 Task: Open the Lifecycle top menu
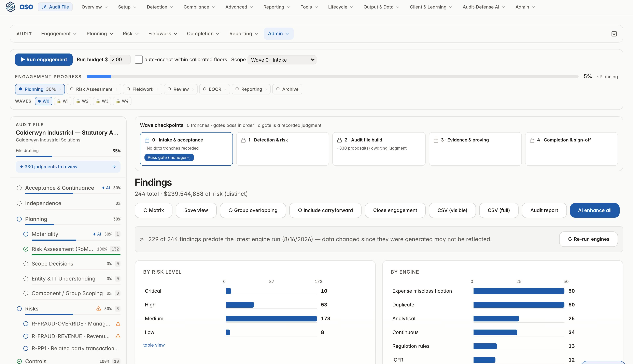(x=340, y=7)
